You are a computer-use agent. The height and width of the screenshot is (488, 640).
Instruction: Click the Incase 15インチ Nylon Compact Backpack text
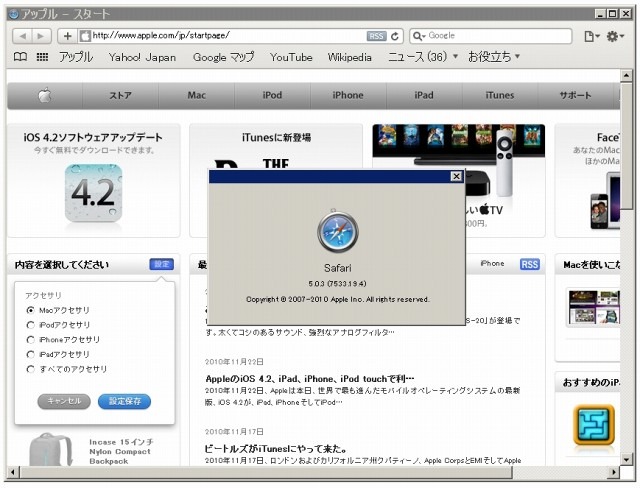coord(121,452)
